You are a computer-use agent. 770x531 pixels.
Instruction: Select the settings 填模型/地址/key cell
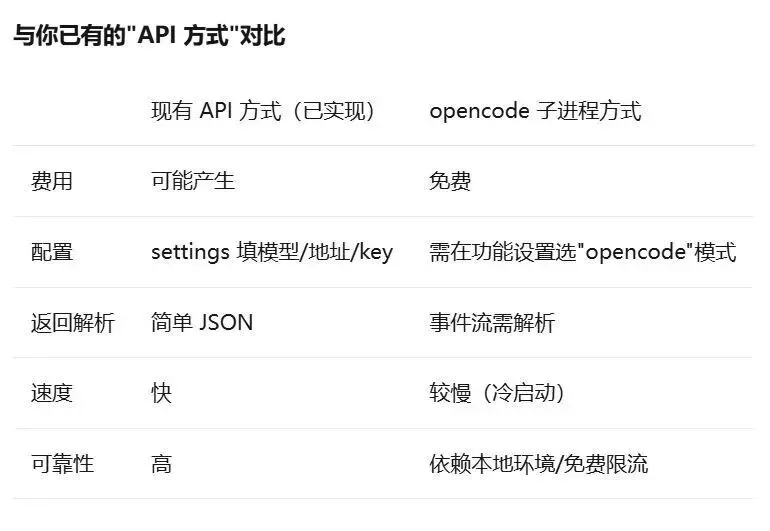pos(272,252)
